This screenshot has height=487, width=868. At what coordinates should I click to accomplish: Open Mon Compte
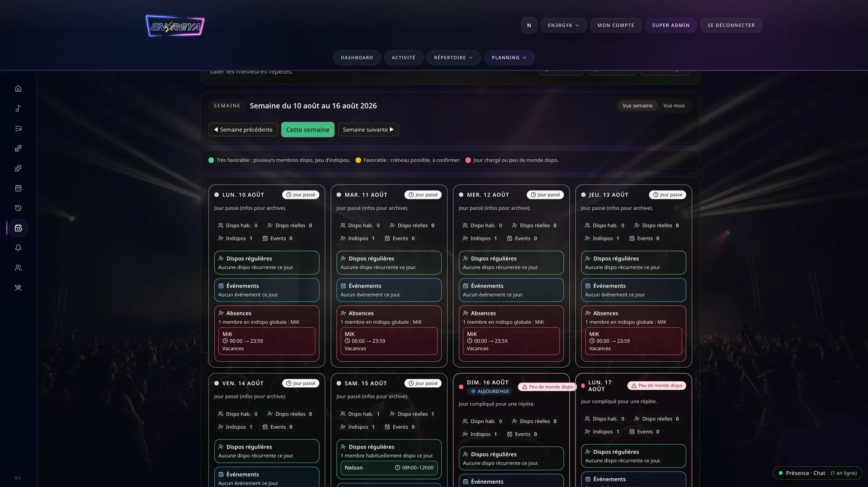point(616,25)
